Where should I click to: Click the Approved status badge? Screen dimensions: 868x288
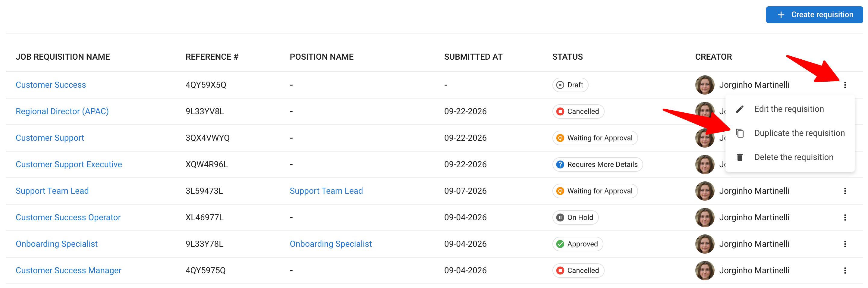tap(577, 244)
